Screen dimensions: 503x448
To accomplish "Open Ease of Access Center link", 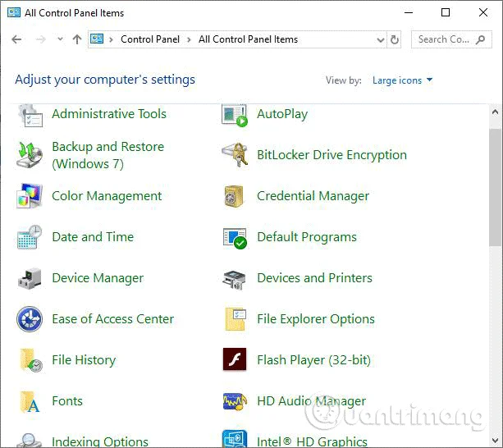I will point(113,319).
